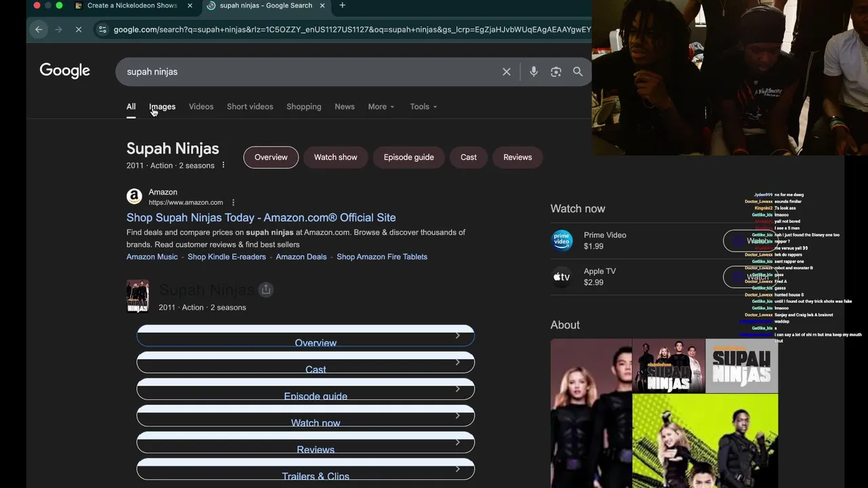The height and width of the screenshot is (488, 868).
Task: Expand the Overview list row
Action: tap(306, 336)
